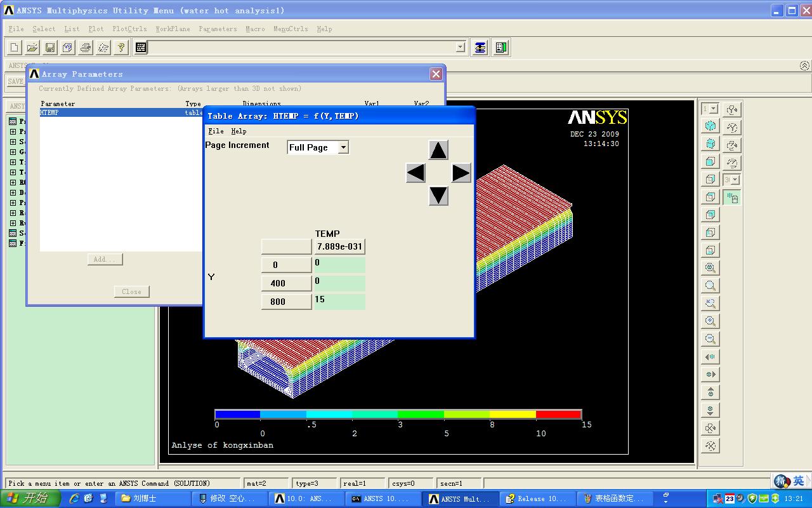812x508 pixels.
Task: Click the Y row index field 800
Action: click(x=286, y=302)
